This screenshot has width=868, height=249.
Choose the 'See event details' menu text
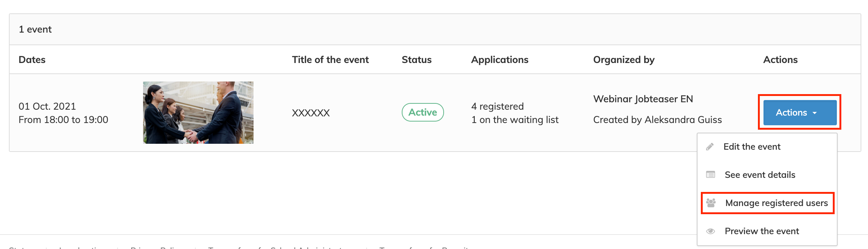pyautogui.click(x=760, y=175)
